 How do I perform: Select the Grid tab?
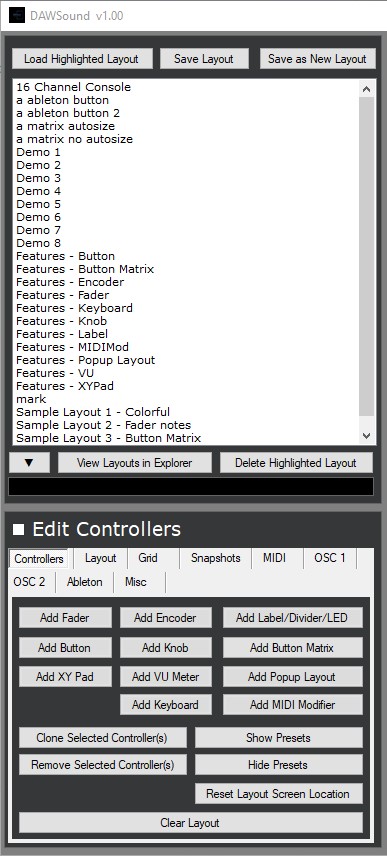coord(148,558)
